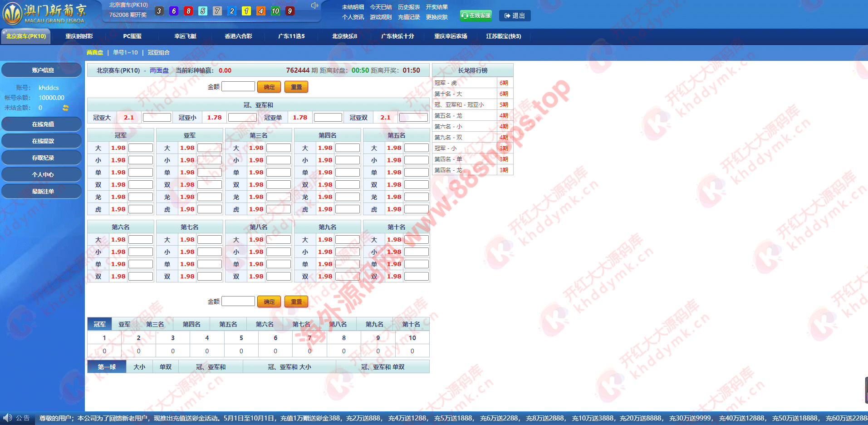
Task: Click the bottom 重置 reset button
Action: tap(296, 301)
